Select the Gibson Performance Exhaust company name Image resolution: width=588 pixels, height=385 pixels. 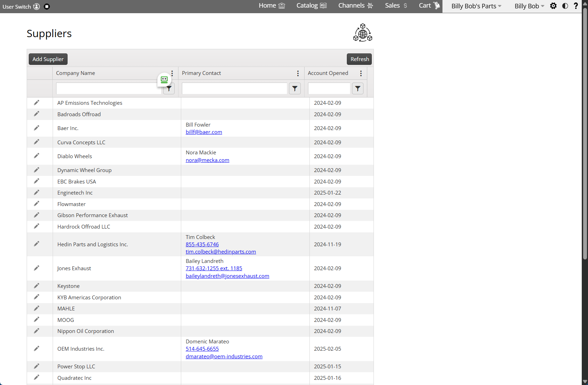93,215
